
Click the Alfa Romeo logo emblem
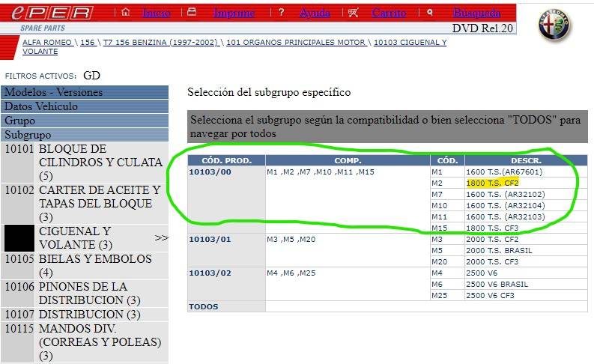[x=554, y=25]
